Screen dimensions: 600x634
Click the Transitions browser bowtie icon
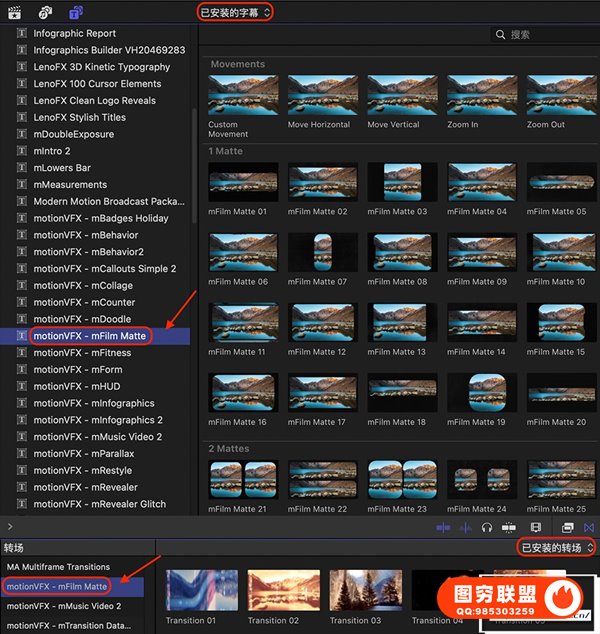tap(589, 527)
